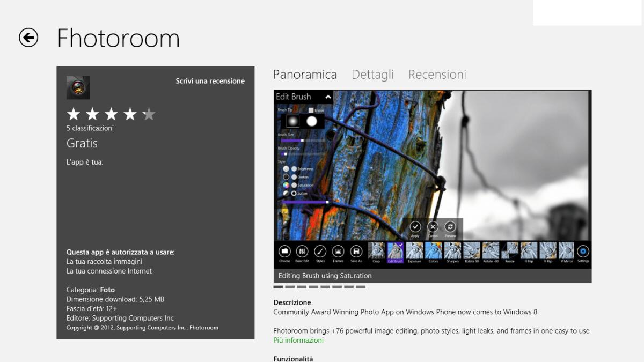The image size is (644, 362).
Task: Adjust the Brush Size slider
Action: point(302,140)
